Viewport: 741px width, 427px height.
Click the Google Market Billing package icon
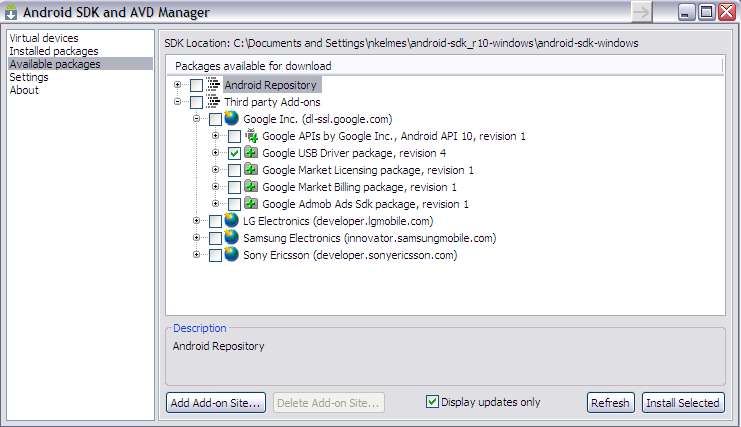tap(251, 187)
